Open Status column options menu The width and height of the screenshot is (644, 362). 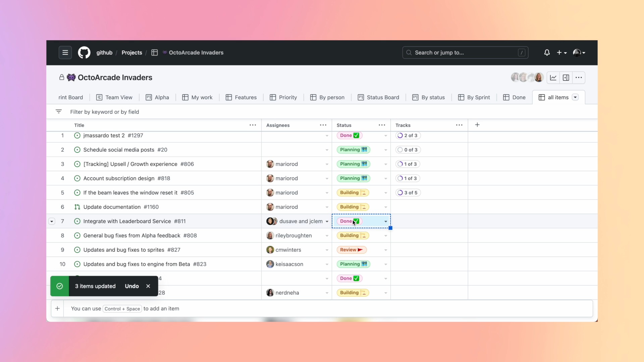pyautogui.click(x=382, y=125)
